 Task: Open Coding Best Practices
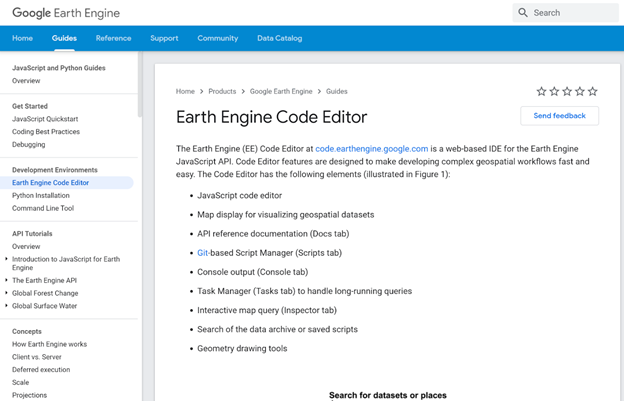coord(46,132)
